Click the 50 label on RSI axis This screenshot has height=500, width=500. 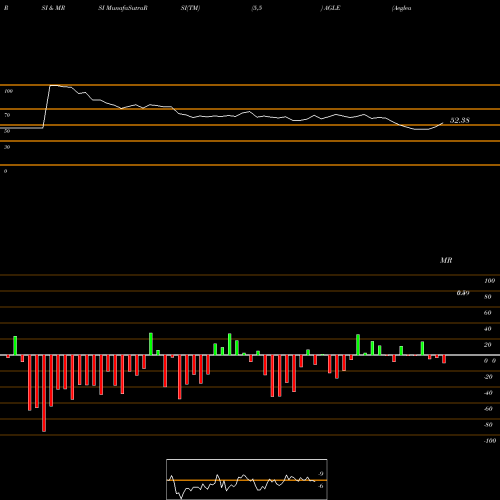(7, 131)
